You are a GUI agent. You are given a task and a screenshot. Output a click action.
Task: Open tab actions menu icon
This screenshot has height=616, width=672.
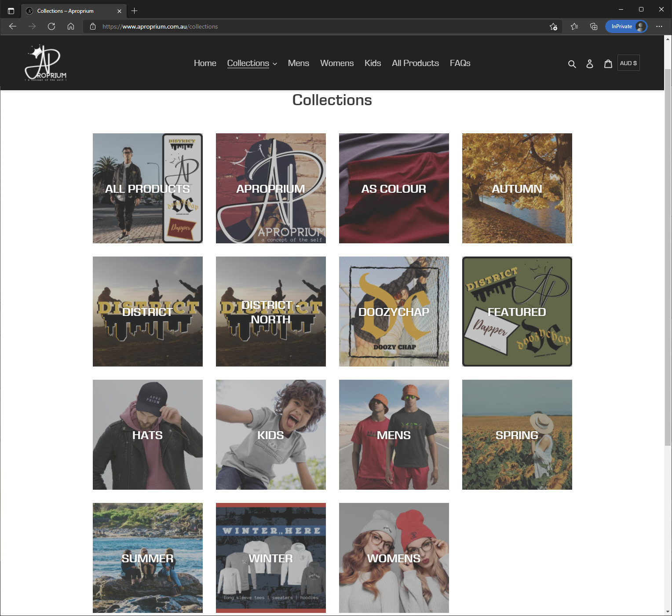tap(11, 11)
